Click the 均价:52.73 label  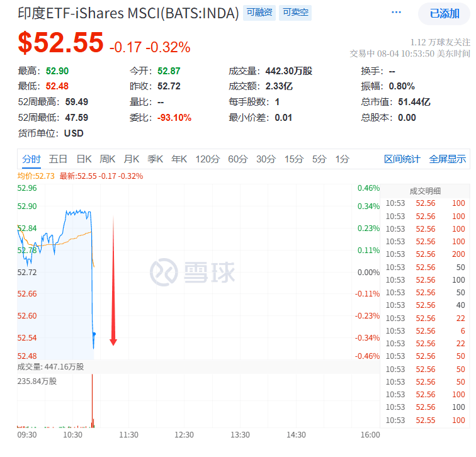[36, 176]
